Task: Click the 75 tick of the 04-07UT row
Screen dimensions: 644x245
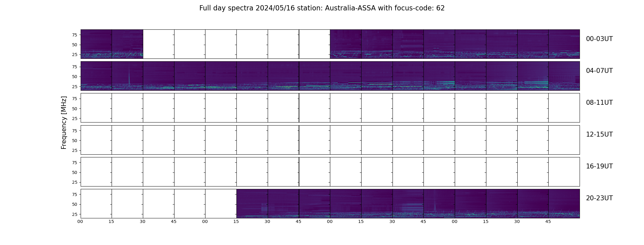Action: (75, 67)
